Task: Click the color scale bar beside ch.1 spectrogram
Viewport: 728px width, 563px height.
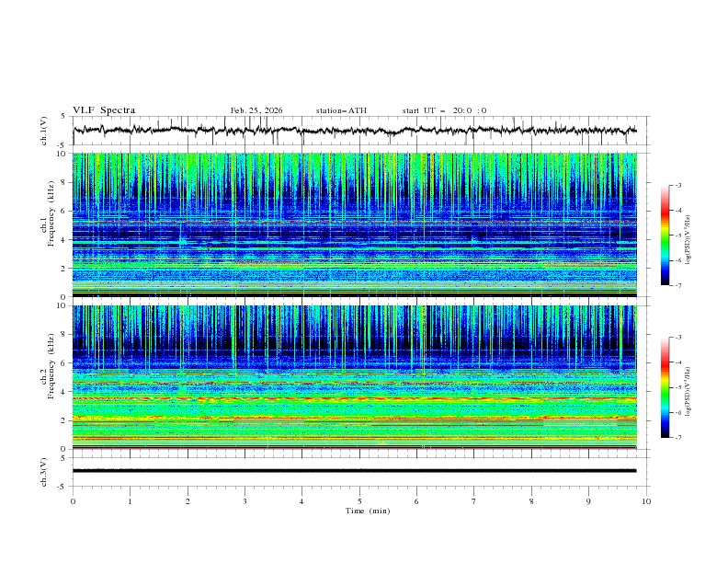Action: 665,236
